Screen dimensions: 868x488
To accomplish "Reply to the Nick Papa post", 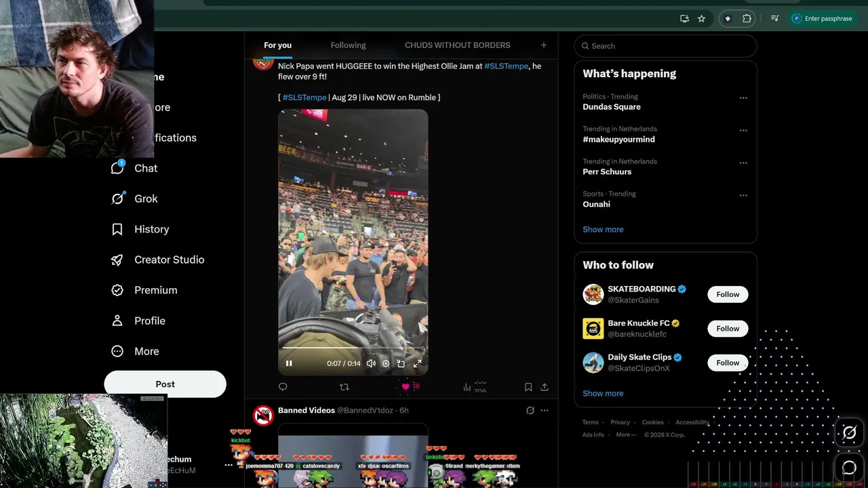I will pos(283,387).
